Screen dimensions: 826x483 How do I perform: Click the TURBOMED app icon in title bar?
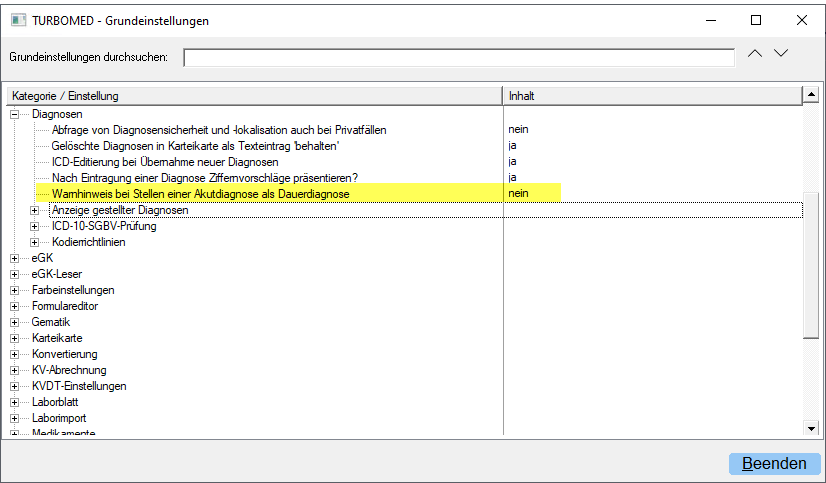18,20
